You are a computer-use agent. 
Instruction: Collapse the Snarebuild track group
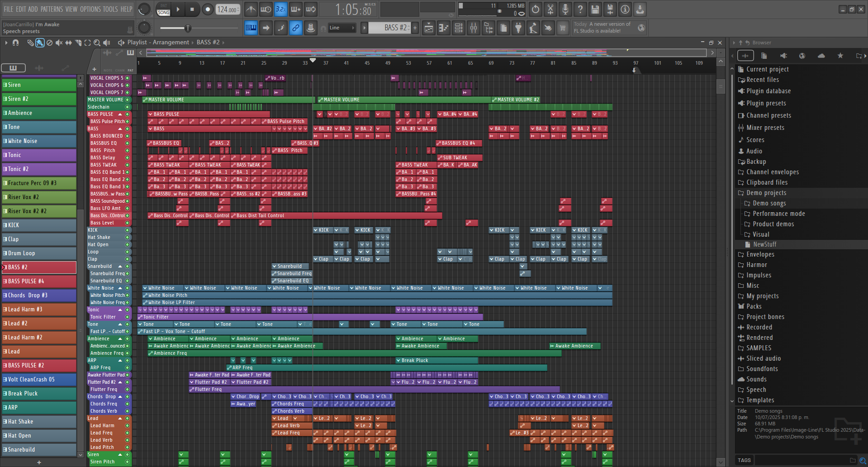120,266
